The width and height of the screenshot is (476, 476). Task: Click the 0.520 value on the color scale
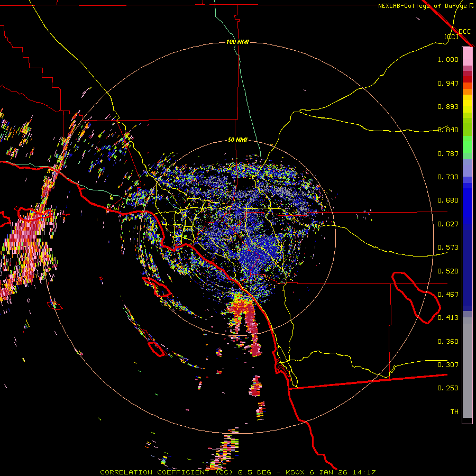[448, 271]
